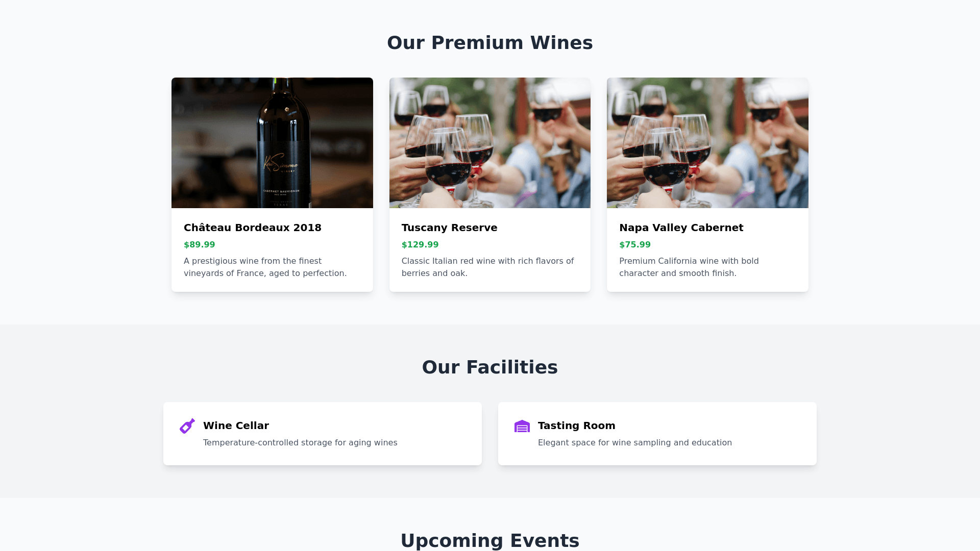Open the Château Bordeaux 2018 bottle photo
This screenshot has height=551, width=980.
tap(272, 143)
